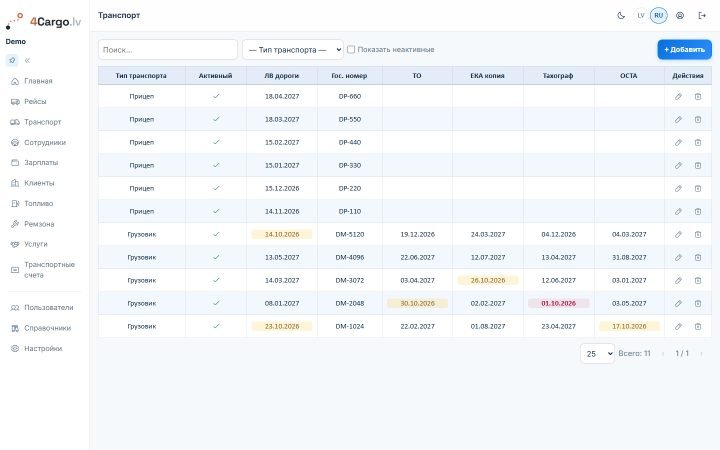Edit truck DM-5120
The image size is (720, 450).
click(678, 234)
